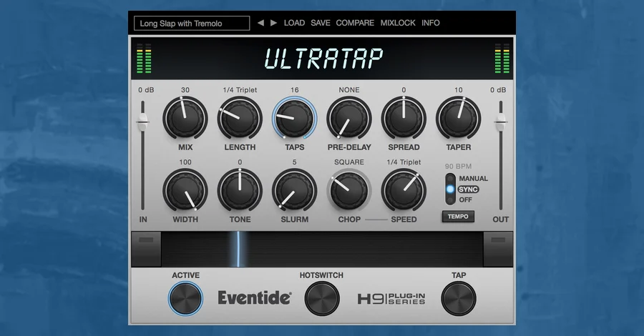644x336 pixels.
Task: Click the MIX knob
Action: pos(185,119)
